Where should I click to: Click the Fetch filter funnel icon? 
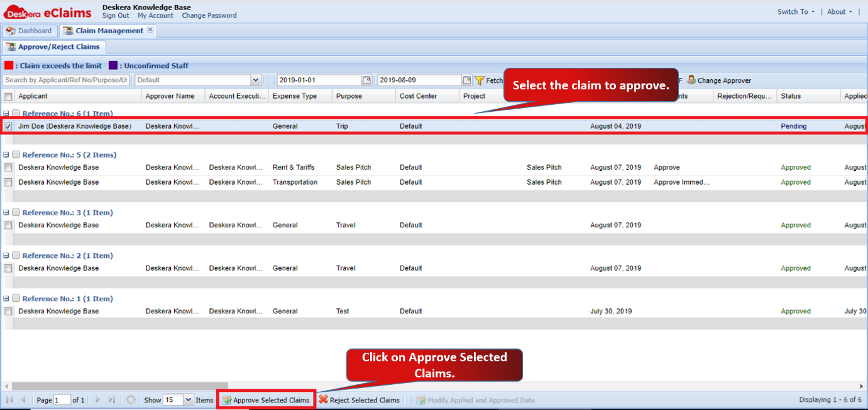(x=480, y=80)
